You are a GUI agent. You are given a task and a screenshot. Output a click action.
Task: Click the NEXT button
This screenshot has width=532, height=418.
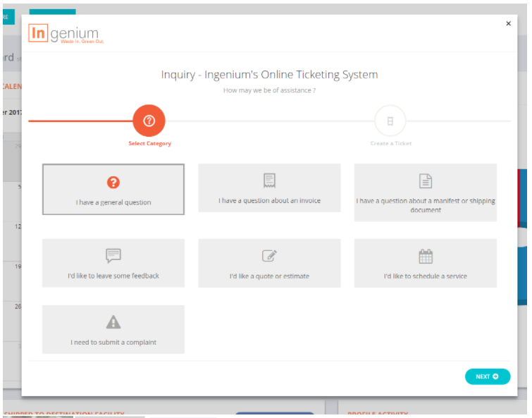pyautogui.click(x=488, y=376)
